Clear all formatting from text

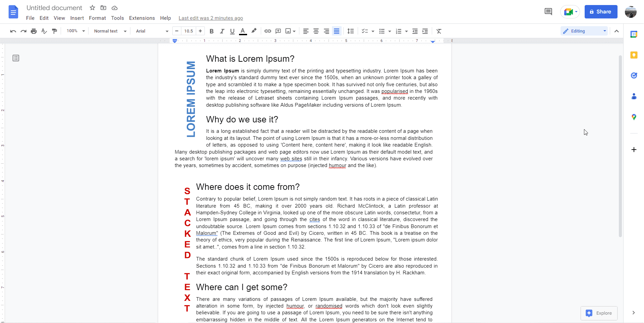coord(439,31)
